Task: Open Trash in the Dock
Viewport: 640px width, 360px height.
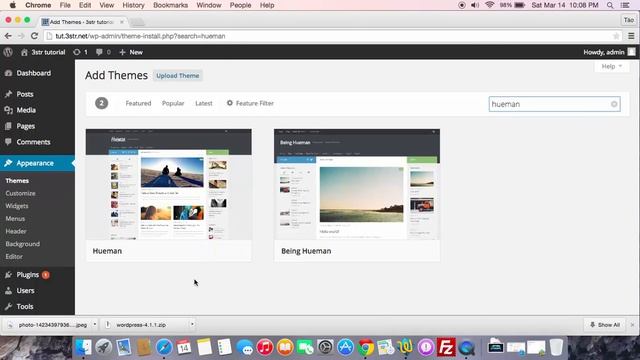Action: pos(556,347)
